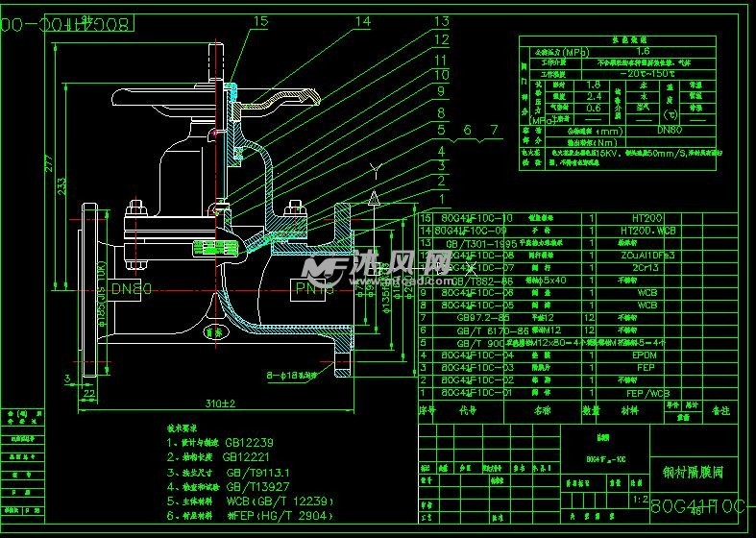This screenshot has height=538, width=756.
Task: Select the 0.6 test pressure value
Action: [x=594, y=108]
